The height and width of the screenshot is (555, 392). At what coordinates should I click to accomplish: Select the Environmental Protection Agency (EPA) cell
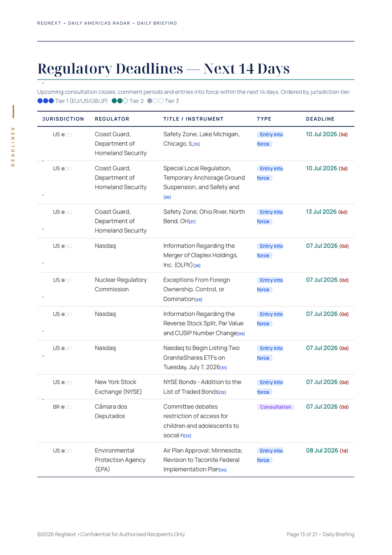pyautogui.click(x=120, y=460)
